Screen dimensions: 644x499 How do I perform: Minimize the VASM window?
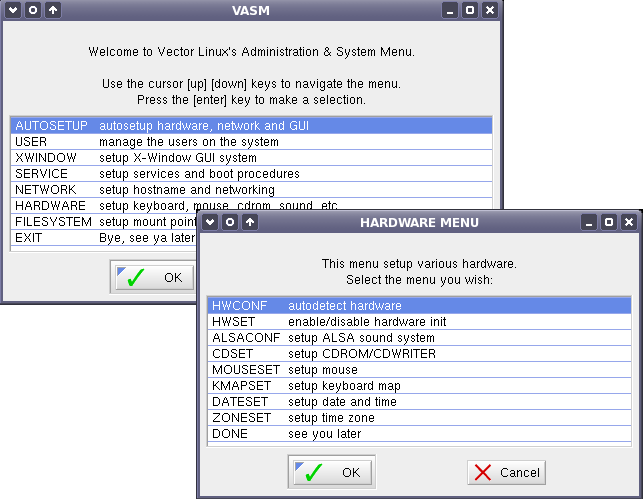pyautogui.click(x=450, y=10)
